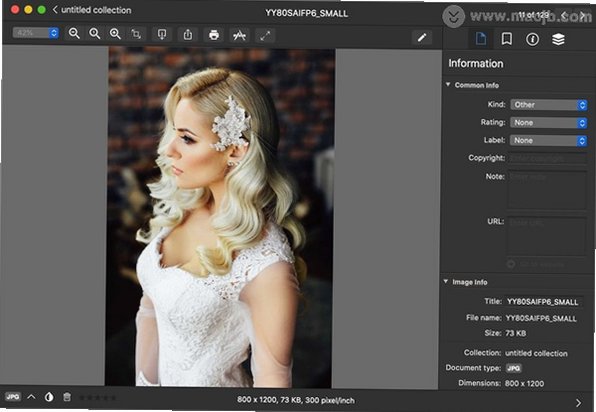This screenshot has height=412, width=596.
Task: Open the Kind dropdown showing Other
Action: tap(548, 105)
